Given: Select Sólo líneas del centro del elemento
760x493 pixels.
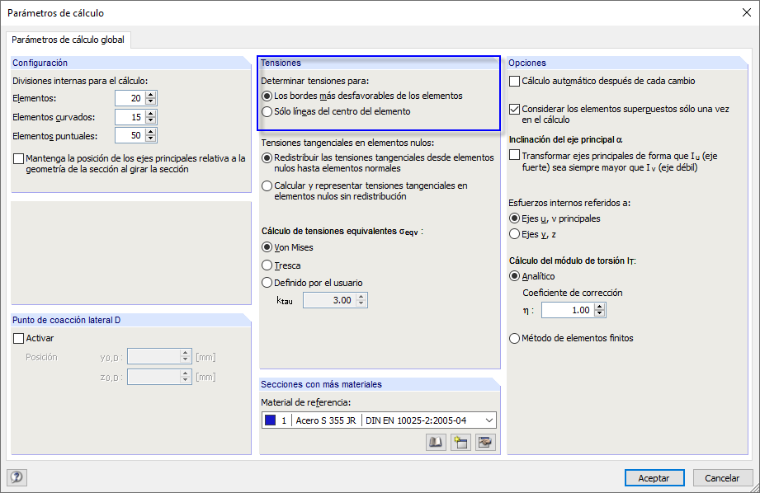Looking at the screenshot, I should [267, 111].
